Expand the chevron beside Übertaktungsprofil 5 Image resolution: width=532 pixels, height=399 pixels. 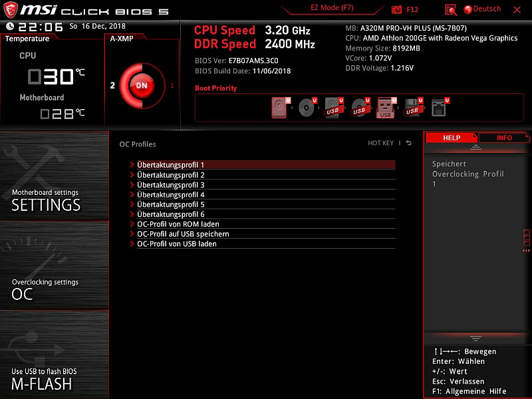pyautogui.click(x=132, y=204)
